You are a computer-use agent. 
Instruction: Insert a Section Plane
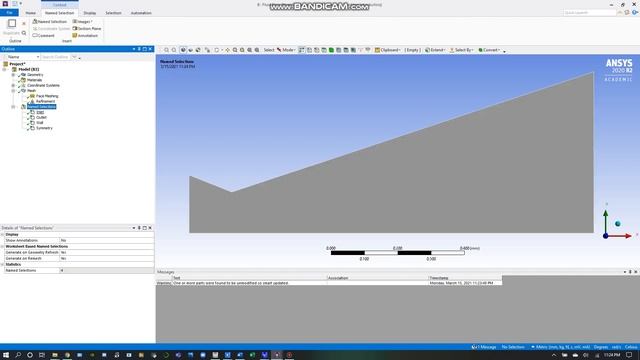tap(87, 29)
